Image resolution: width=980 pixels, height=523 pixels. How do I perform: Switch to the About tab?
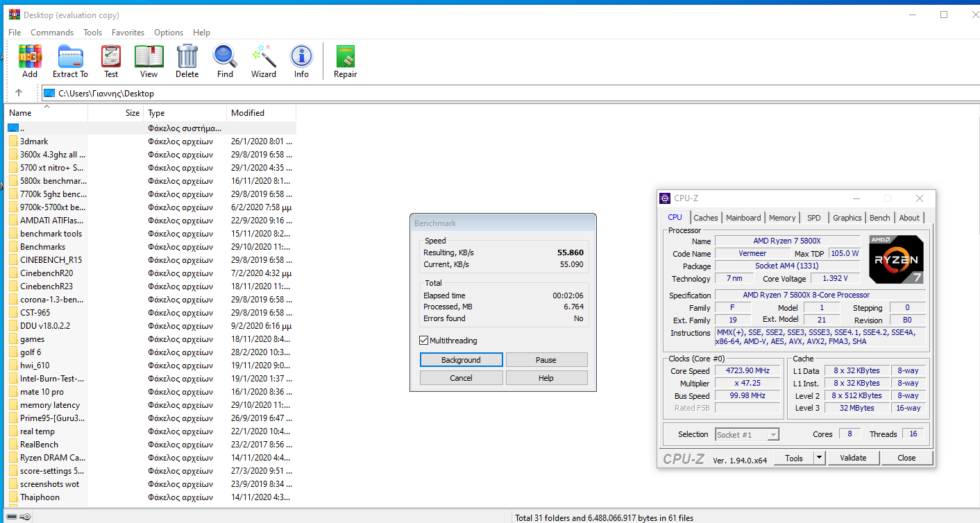click(909, 218)
